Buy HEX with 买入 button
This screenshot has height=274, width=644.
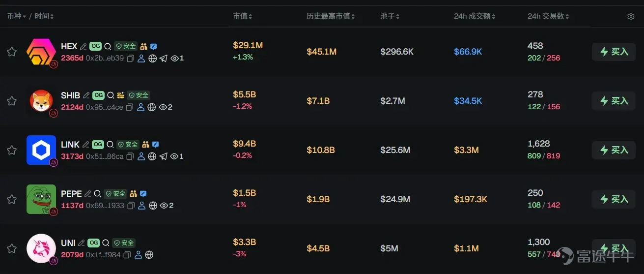coord(614,52)
